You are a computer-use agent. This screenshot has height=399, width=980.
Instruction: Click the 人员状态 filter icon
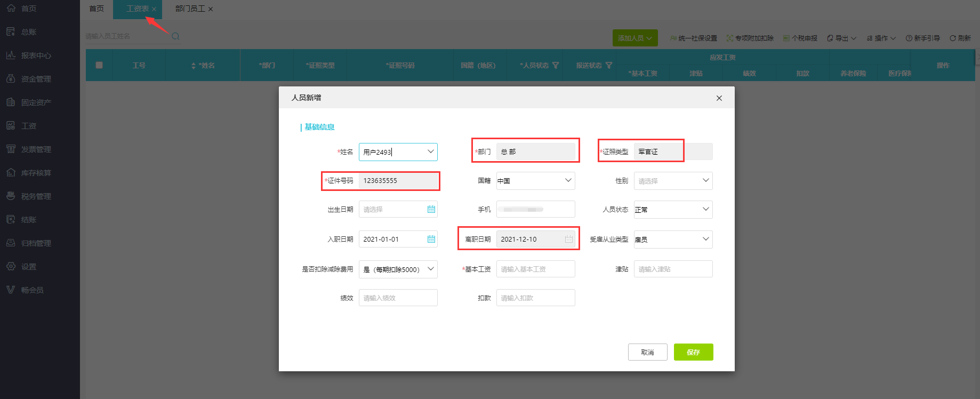pos(556,66)
